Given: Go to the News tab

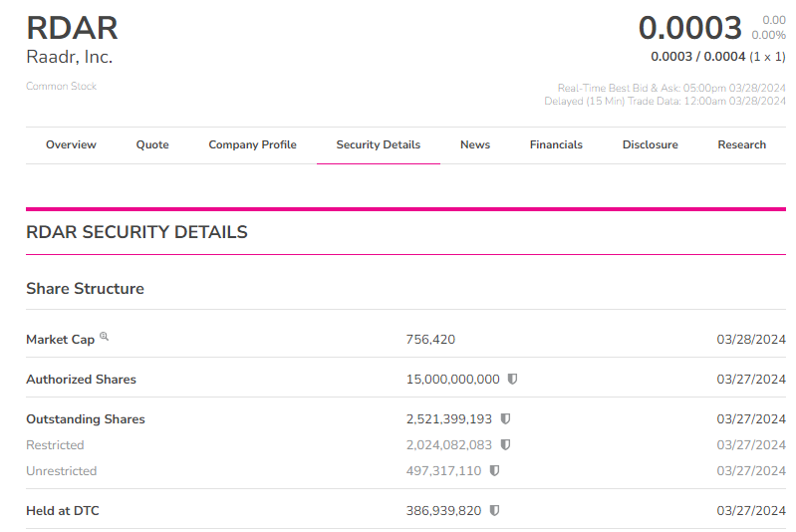Looking at the screenshot, I should coord(475,144).
